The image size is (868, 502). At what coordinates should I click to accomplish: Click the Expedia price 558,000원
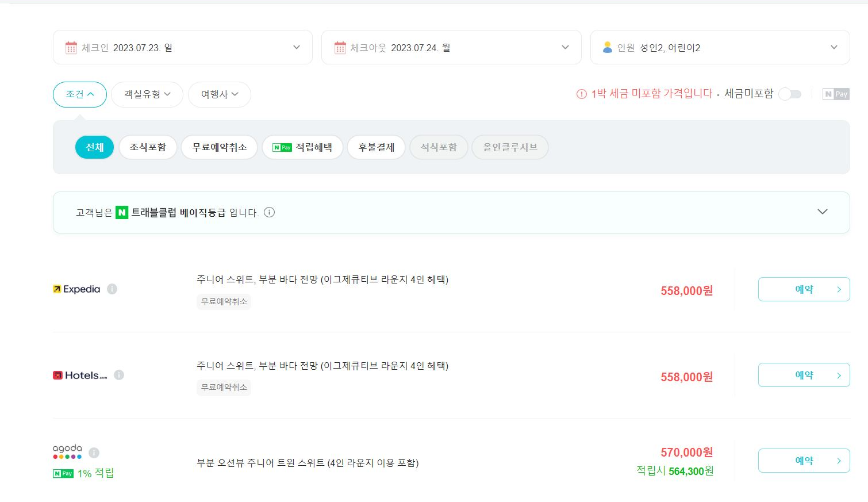click(687, 291)
